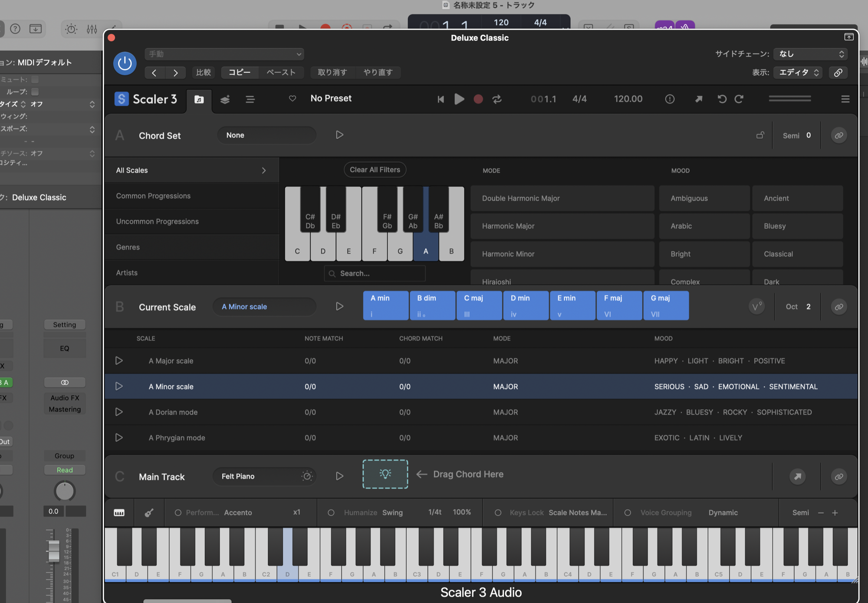
Task: Preview Chord Set with play triangle
Action: (x=339, y=135)
